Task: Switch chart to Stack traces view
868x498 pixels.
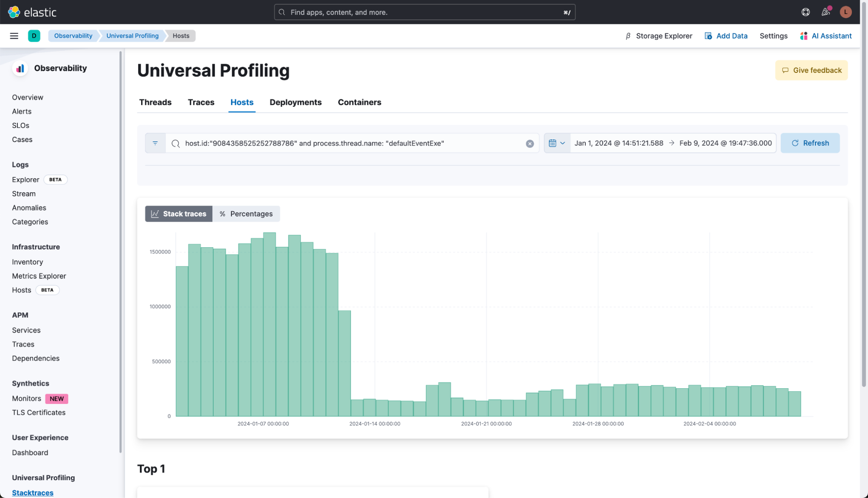Action: click(178, 214)
